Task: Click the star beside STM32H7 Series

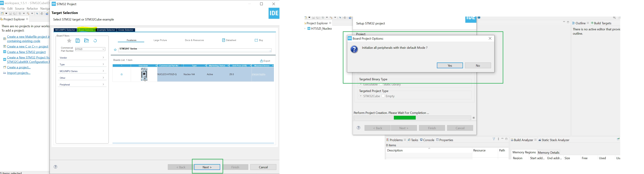Action: click(115, 50)
